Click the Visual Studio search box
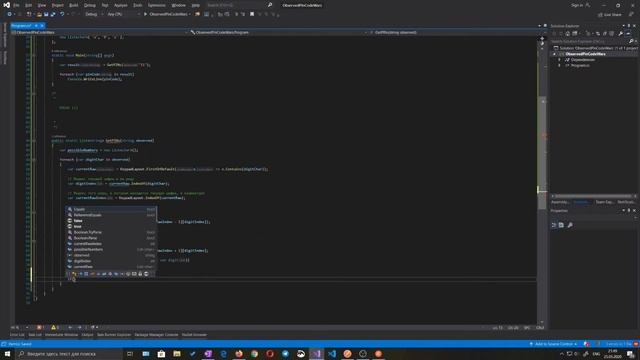Viewport: 640px width, 360px height. pyautogui.click(x=239, y=5)
